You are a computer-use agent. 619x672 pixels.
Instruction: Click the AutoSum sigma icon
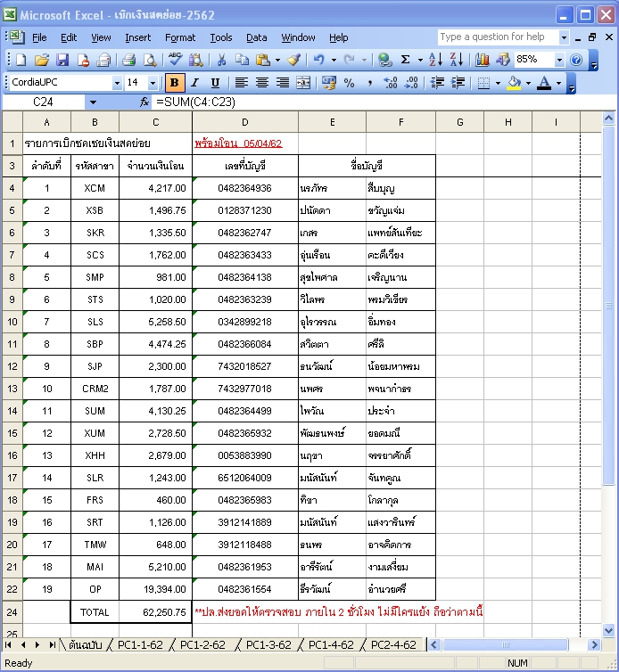[405, 60]
